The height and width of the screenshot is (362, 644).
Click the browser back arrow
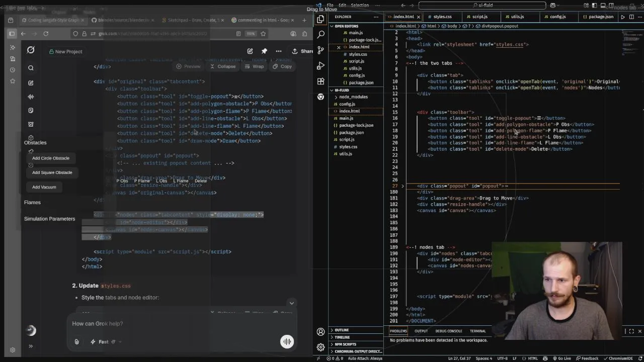point(23,34)
